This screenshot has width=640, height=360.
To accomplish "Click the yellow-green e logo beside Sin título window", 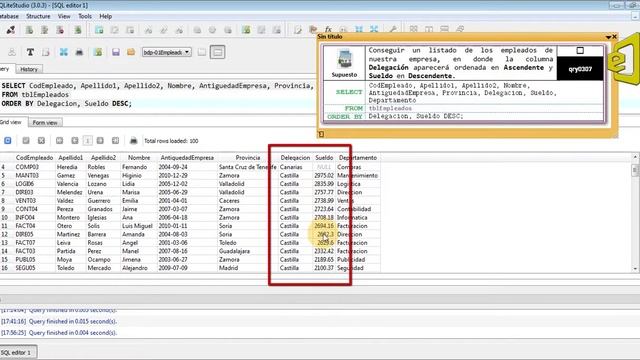I will click(x=624, y=60).
